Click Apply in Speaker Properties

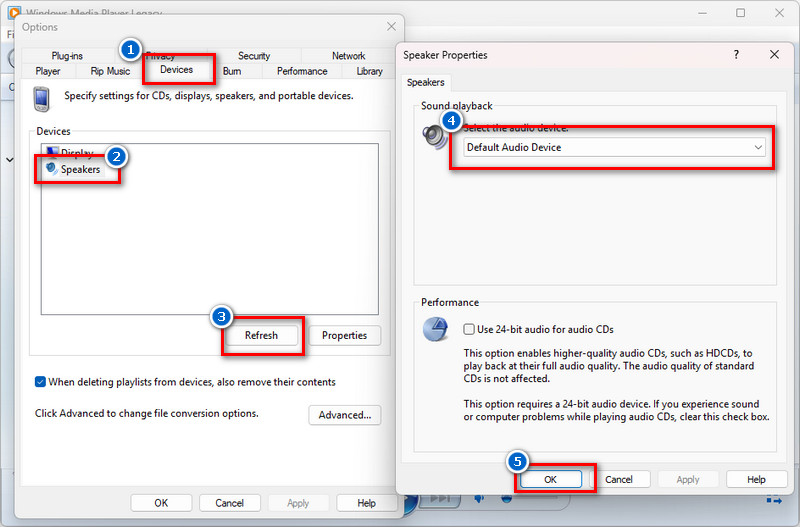[688, 480]
